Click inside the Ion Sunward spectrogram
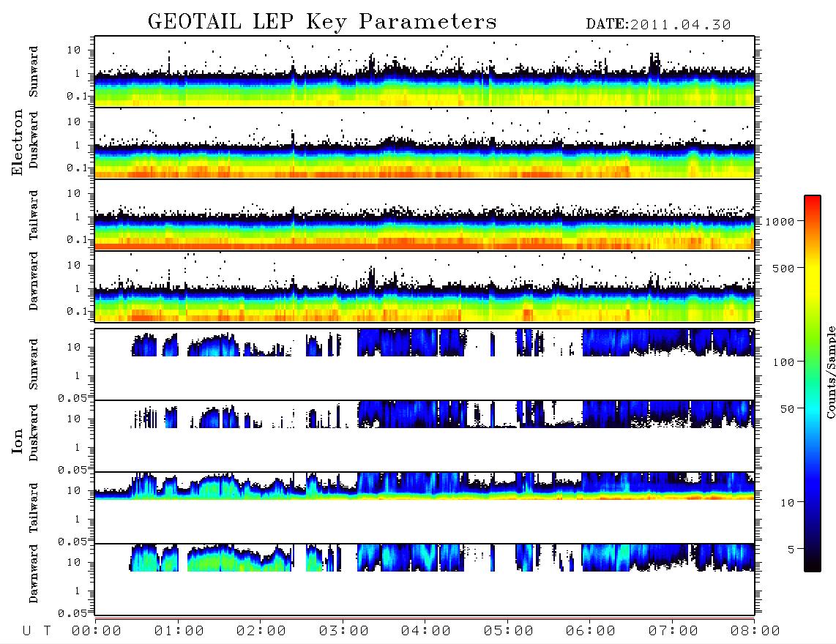The width and height of the screenshot is (836, 644). click(425, 364)
